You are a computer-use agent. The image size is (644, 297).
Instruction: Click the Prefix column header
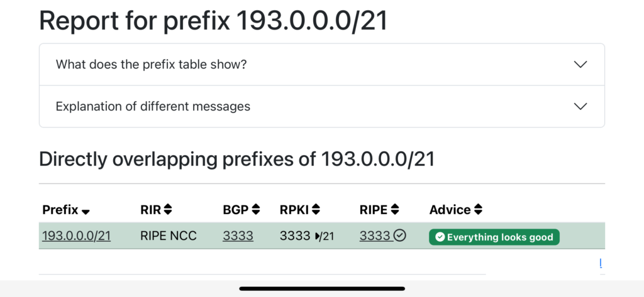(x=60, y=210)
